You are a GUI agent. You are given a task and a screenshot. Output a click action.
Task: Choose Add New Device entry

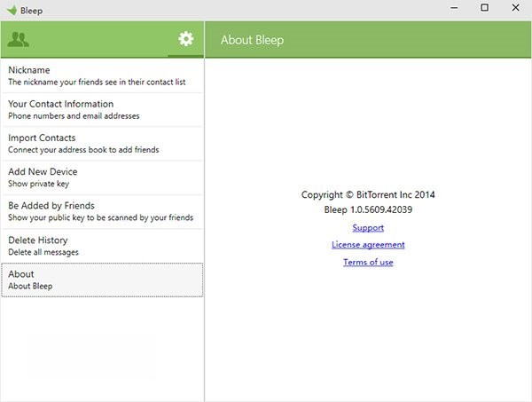click(103, 177)
